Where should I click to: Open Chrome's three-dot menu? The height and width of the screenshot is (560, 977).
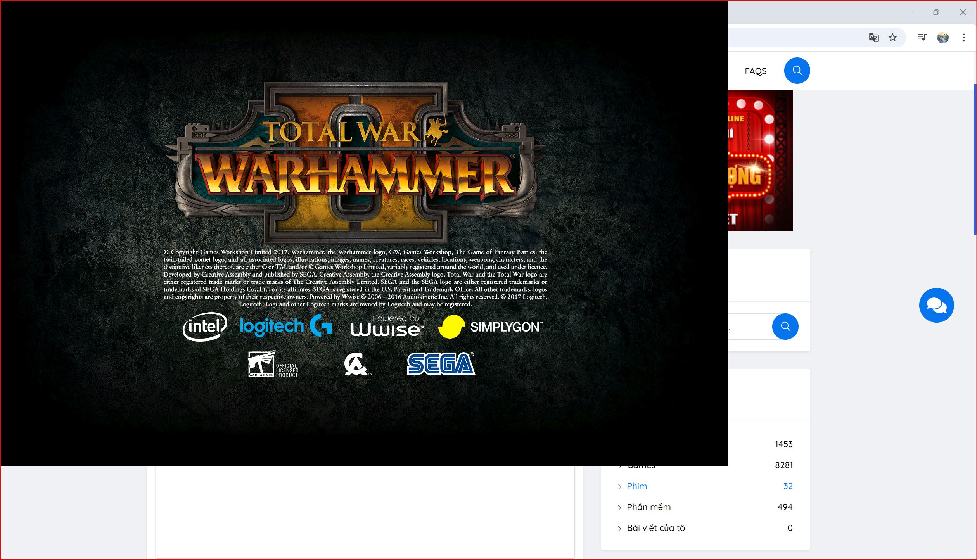click(x=963, y=37)
